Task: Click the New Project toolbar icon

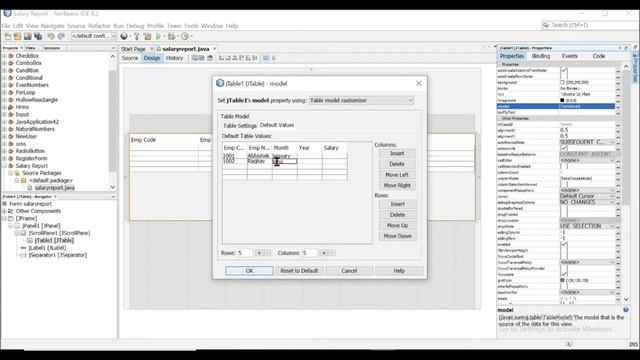Action: click(x=17, y=36)
